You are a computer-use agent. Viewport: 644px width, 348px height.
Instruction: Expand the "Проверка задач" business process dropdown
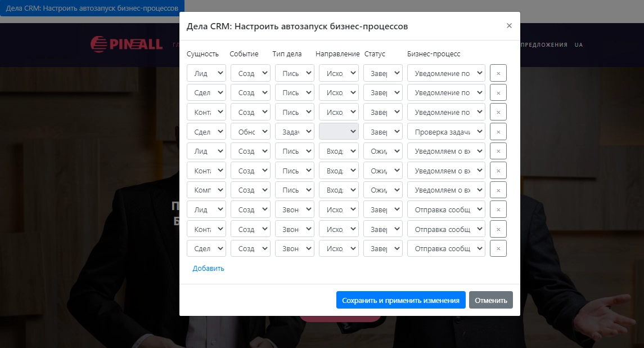pyautogui.click(x=446, y=131)
